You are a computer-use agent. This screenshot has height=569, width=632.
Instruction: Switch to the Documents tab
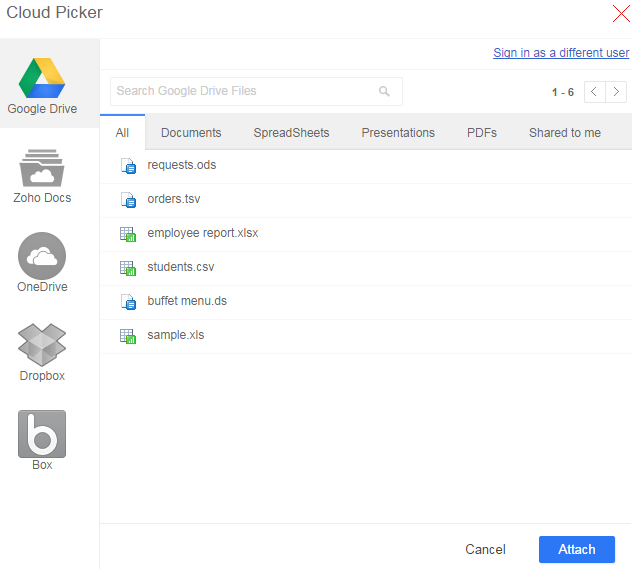pyautogui.click(x=191, y=133)
